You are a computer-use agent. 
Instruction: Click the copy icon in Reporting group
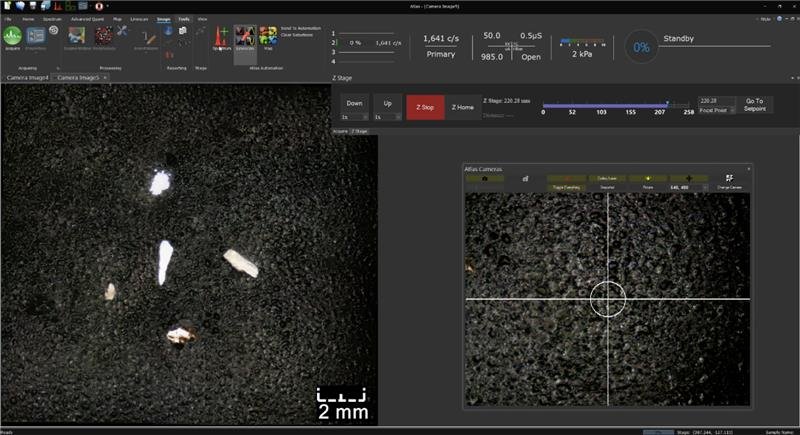pyautogui.click(x=183, y=31)
